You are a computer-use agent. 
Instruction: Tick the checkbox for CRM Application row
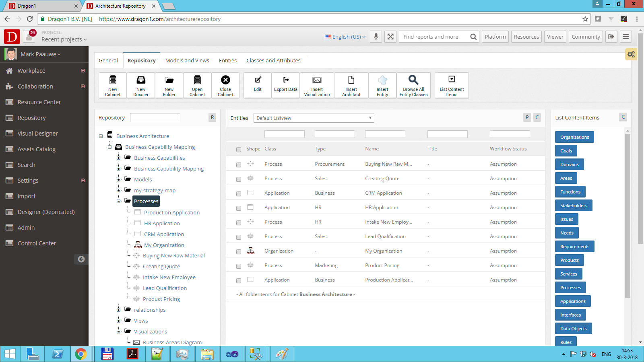(239, 193)
